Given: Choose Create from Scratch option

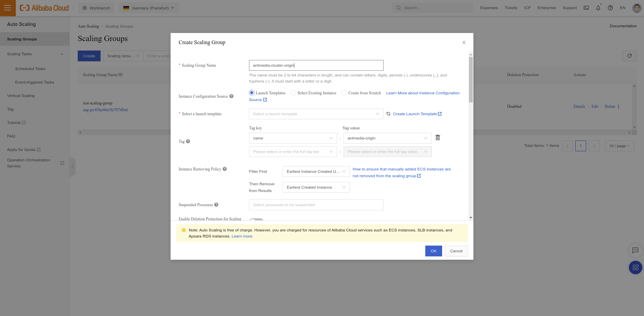Looking at the screenshot, I should [344, 93].
